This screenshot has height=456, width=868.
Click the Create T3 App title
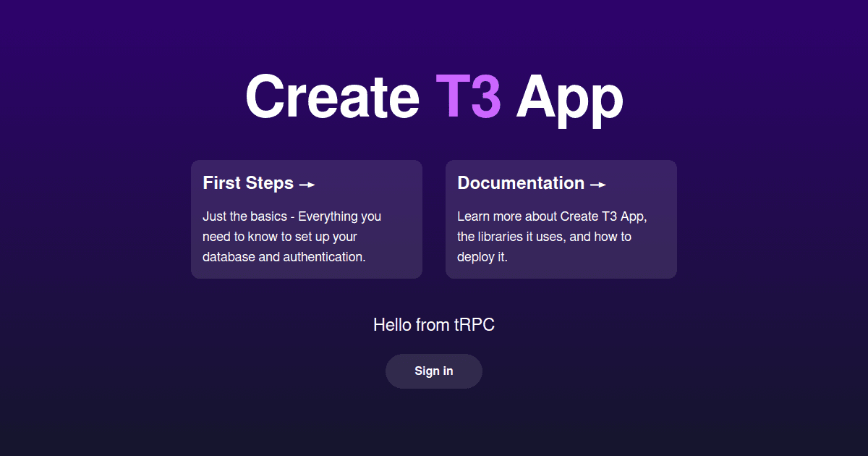tap(434, 98)
